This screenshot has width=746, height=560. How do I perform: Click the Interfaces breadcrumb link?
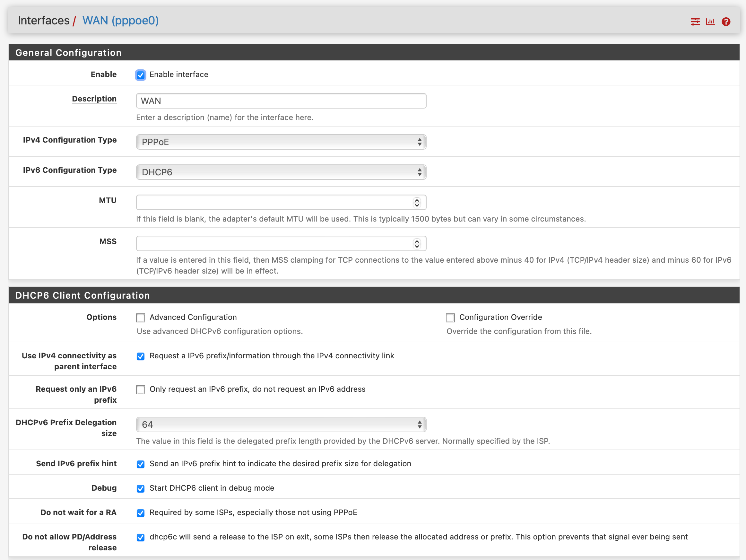(44, 21)
